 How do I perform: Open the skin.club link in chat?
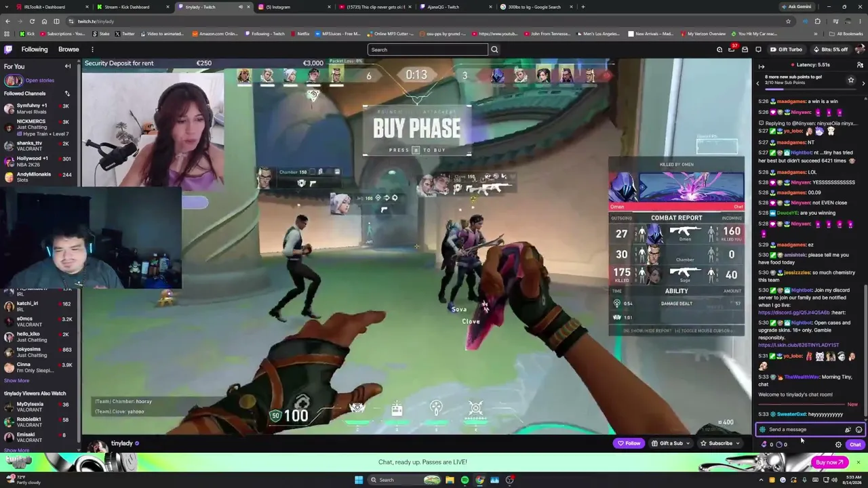(798, 345)
